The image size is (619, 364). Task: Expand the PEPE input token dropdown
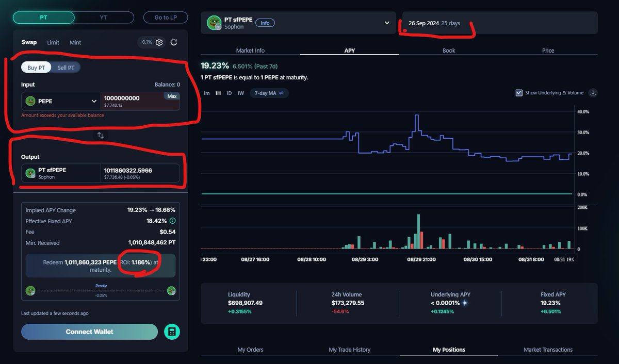pos(94,102)
